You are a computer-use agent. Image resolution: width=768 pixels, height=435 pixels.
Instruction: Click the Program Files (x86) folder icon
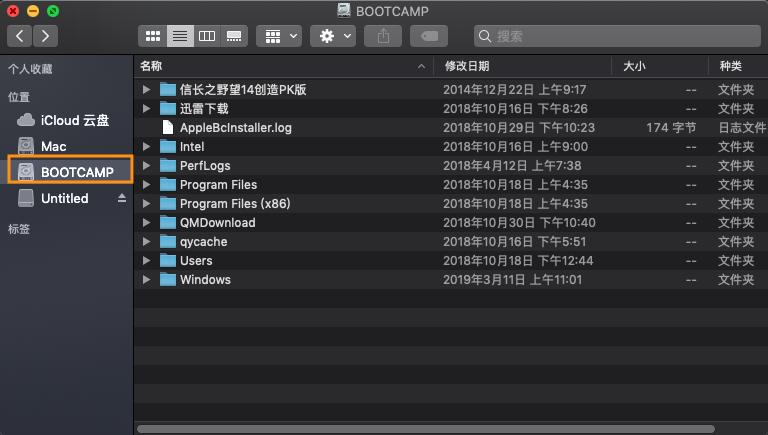click(x=168, y=203)
